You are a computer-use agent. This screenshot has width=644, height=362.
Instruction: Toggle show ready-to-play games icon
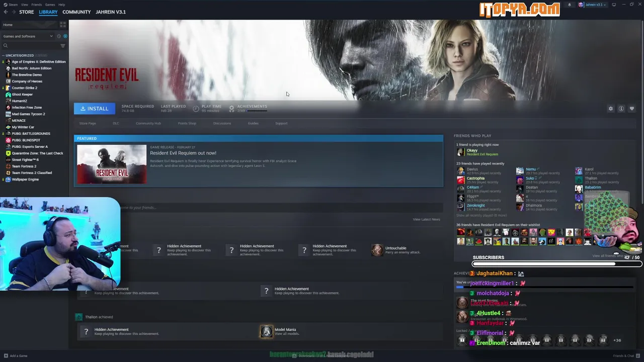coord(65,36)
